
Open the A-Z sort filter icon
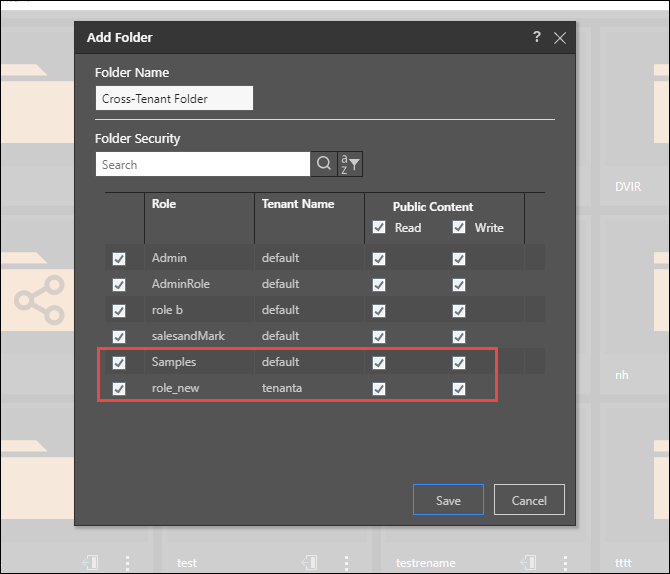point(349,164)
